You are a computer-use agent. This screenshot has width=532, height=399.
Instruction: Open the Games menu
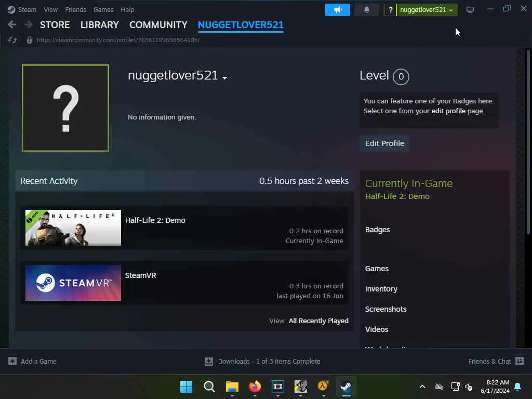(x=103, y=9)
